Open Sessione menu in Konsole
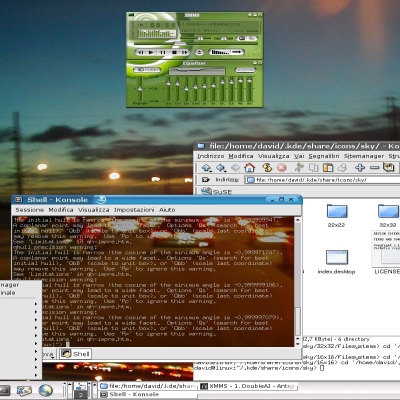This screenshot has width=400, height=400. point(30,210)
